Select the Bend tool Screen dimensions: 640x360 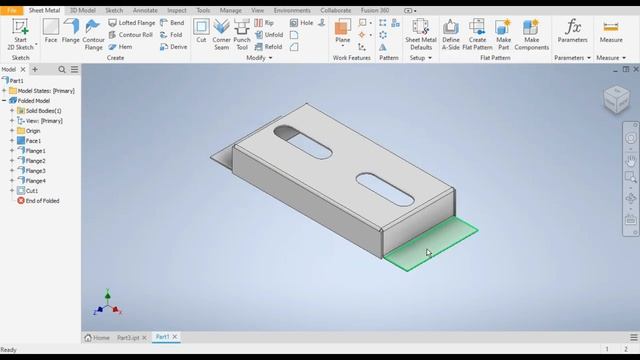[x=172, y=23]
